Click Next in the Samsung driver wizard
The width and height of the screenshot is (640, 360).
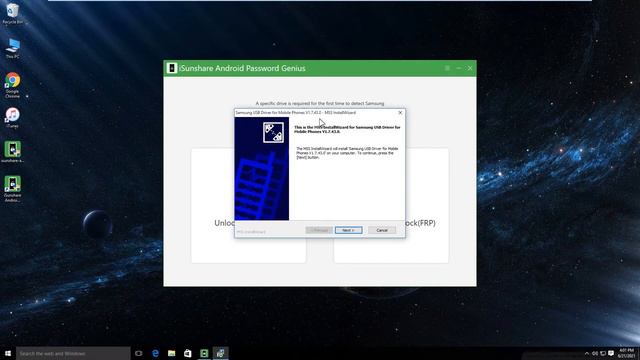(348, 230)
